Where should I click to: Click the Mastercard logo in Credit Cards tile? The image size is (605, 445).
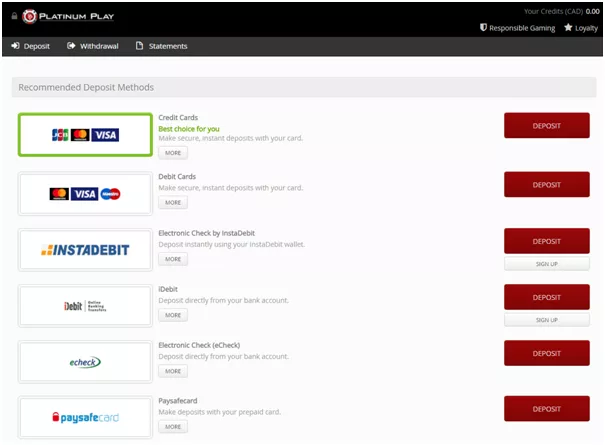coord(80,135)
